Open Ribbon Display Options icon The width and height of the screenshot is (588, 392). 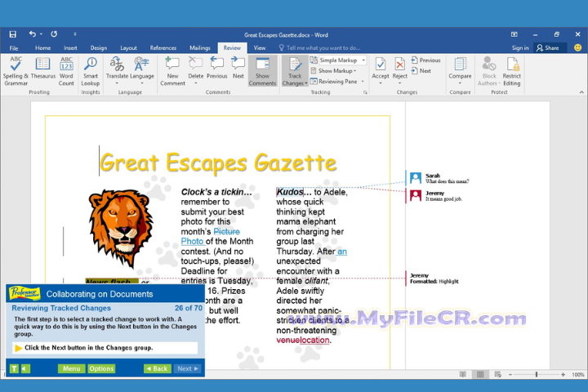point(514,34)
